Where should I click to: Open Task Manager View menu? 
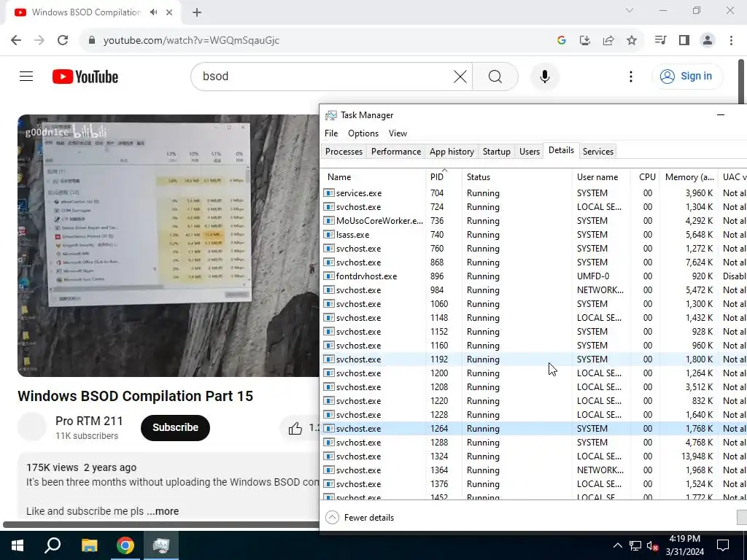398,133
